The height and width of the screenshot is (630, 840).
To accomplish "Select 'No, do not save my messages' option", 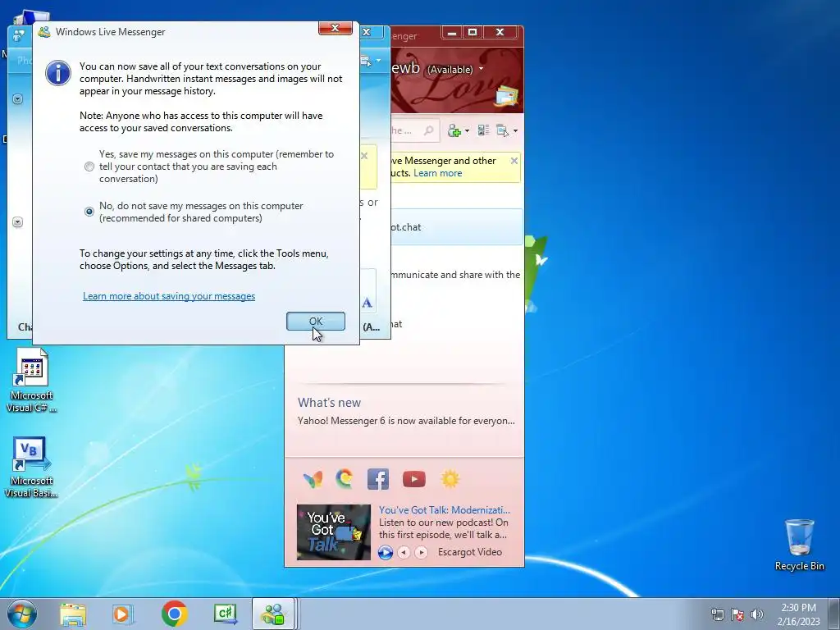I will pos(89,212).
